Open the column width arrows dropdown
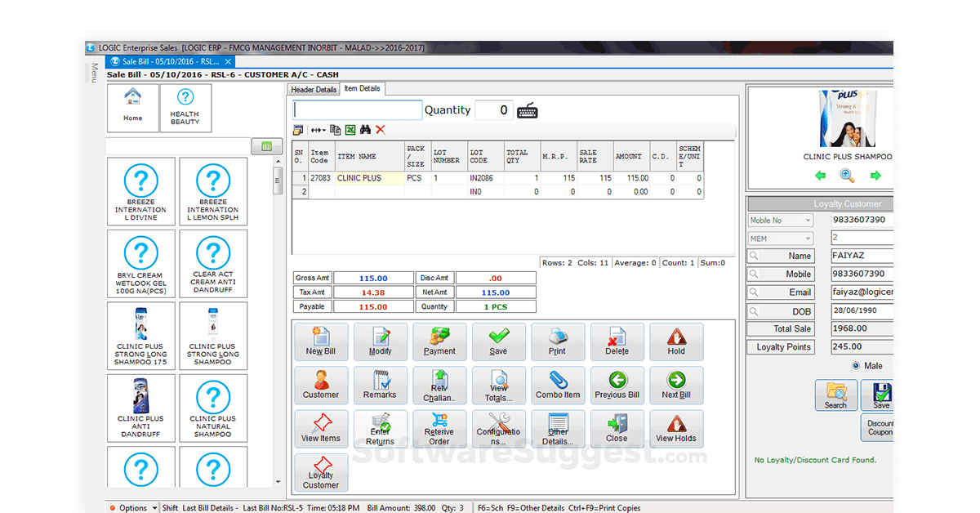Viewport: 980px width, 513px height. pos(318,130)
